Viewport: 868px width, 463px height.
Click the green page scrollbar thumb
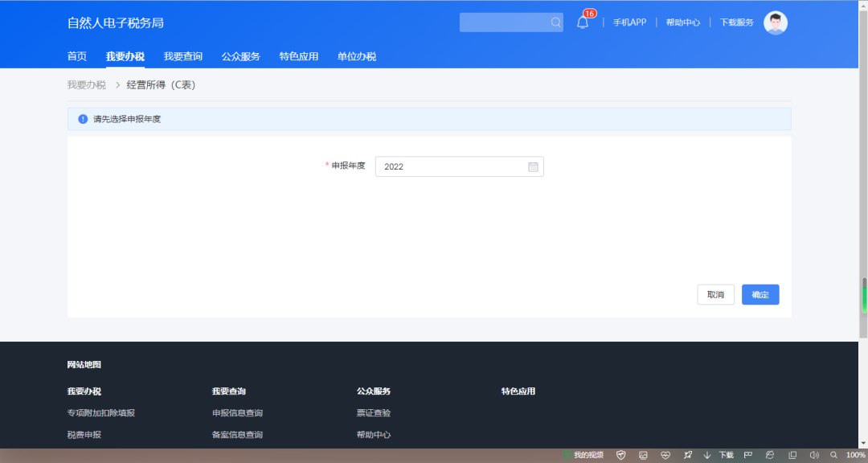(x=865, y=296)
